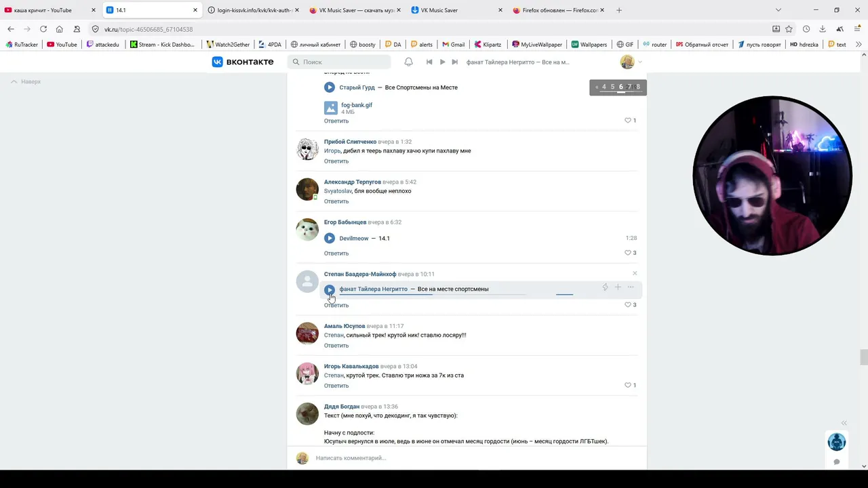The width and height of the screenshot is (868, 488).
Task: Open chat avatar at bottom right
Action: coord(837,442)
